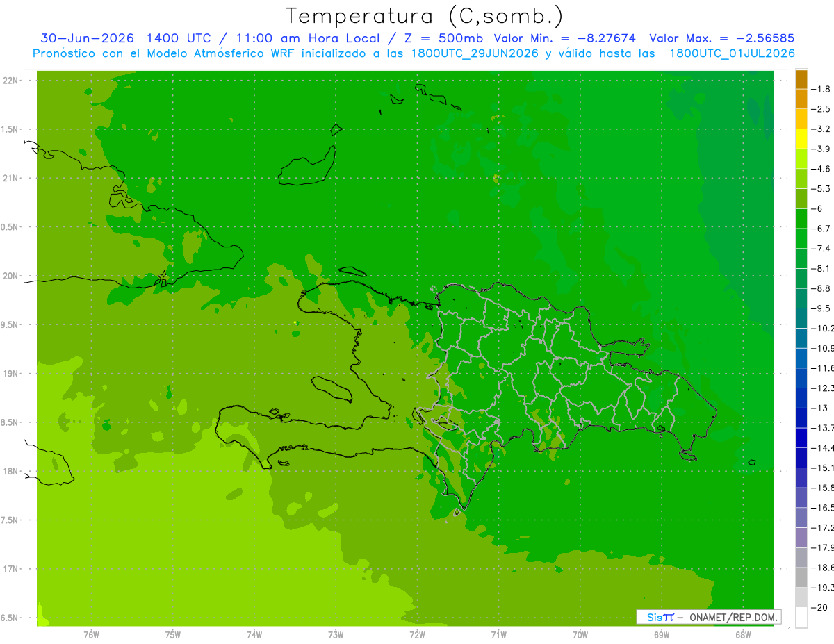The image size is (834, 644).
Task: Click the "69W" longitude label
Action: [661, 635]
